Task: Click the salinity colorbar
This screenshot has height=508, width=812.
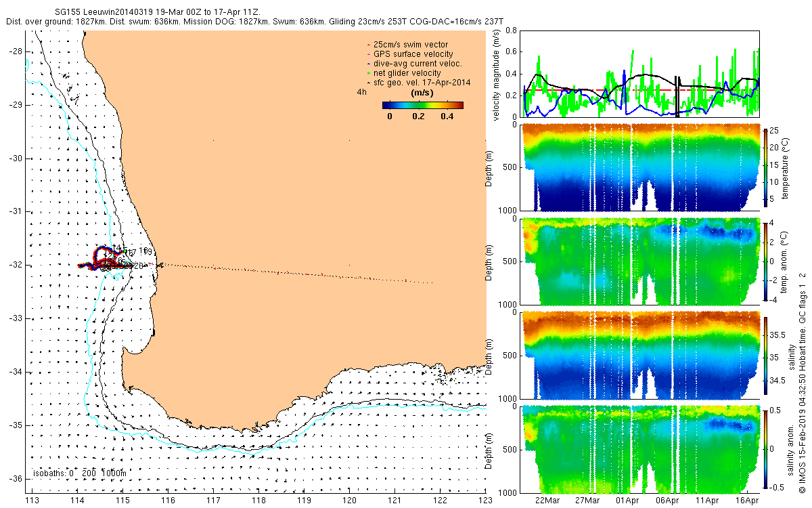Action: [x=766, y=356]
